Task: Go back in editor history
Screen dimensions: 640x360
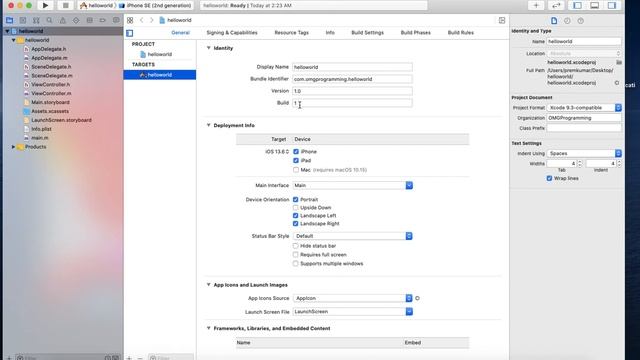Action: pyautogui.click(x=142, y=20)
